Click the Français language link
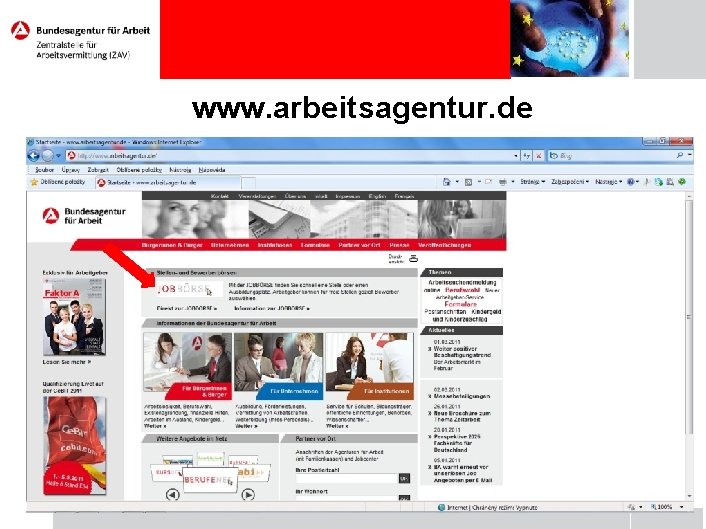The image size is (706, 529). pyautogui.click(x=404, y=196)
